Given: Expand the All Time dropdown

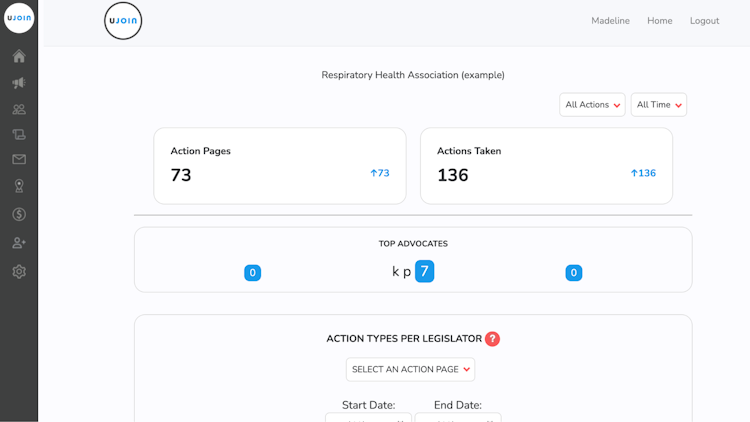Looking at the screenshot, I should (x=659, y=105).
